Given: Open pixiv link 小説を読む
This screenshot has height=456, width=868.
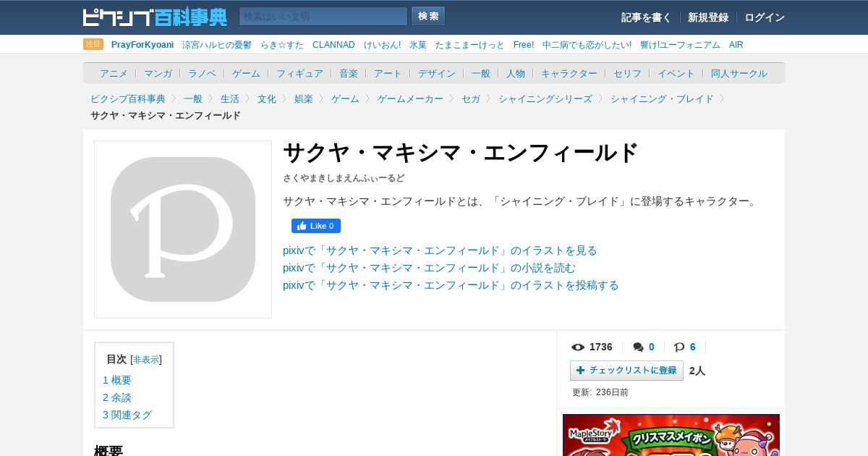Looking at the screenshot, I should [429, 268].
